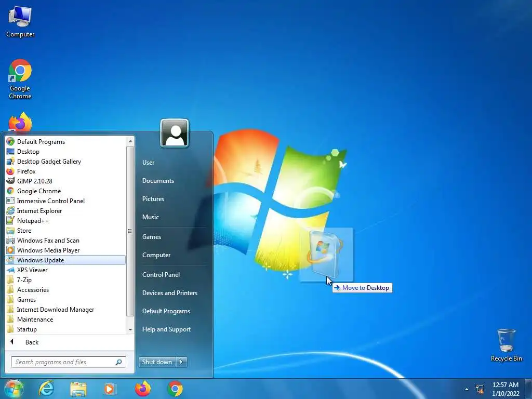Open Windows Media Player from taskbar
The height and width of the screenshot is (399, 532).
click(110, 389)
